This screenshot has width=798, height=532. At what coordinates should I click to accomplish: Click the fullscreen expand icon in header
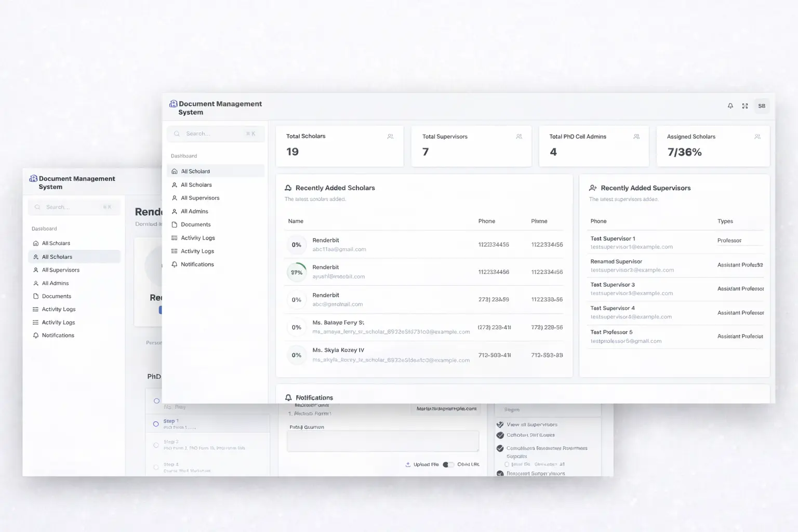pos(744,106)
